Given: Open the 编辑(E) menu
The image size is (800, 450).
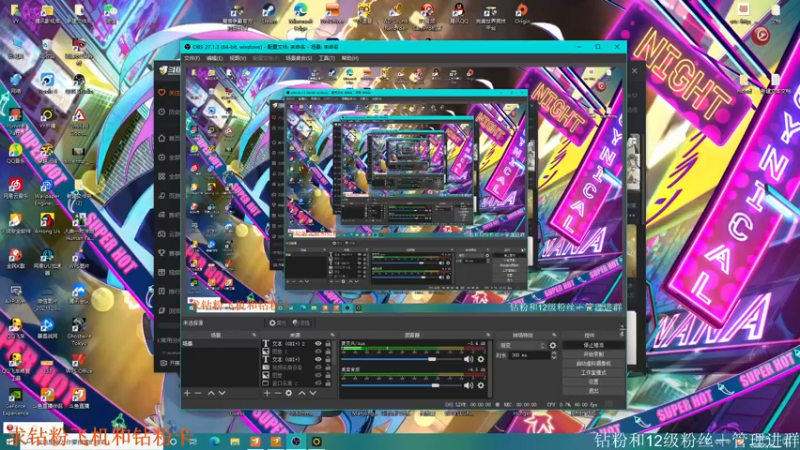Looking at the screenshot, I should coord(214,58).
